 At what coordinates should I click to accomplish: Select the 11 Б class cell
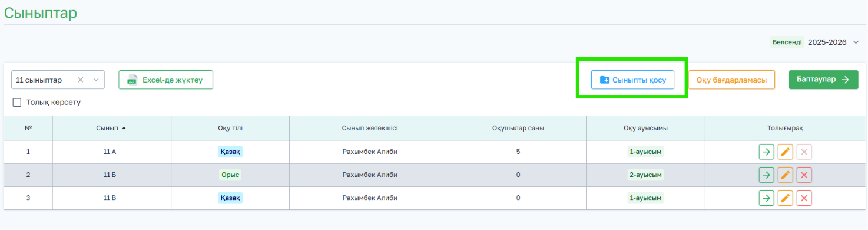point(112,175)
